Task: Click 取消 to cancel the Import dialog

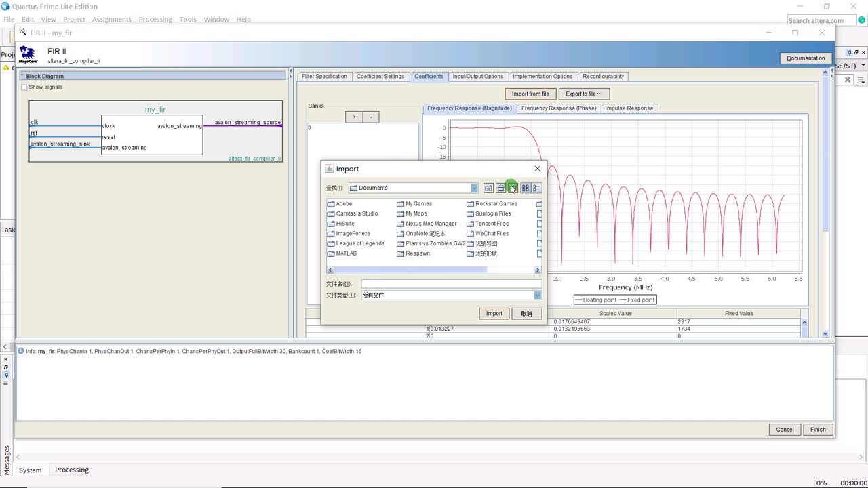Action: click(527, 313)
